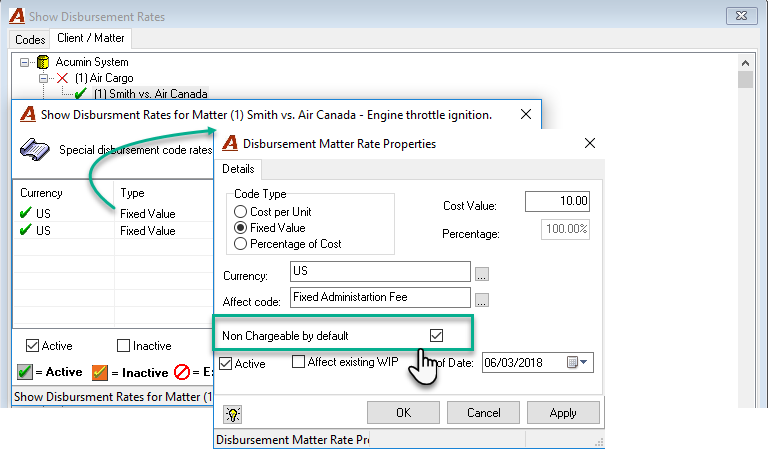Image resolution: width=768 pixels, height=449 pixels.
Task: Toggle the Active checkbox in Properties dialog
Action: click(x=225, y=363)
